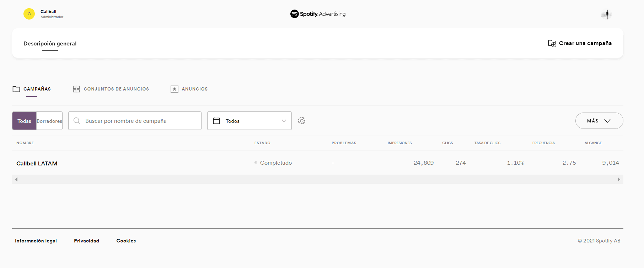Sort by ALCANCE column header
644x268 pixels.
pos(593,143)
